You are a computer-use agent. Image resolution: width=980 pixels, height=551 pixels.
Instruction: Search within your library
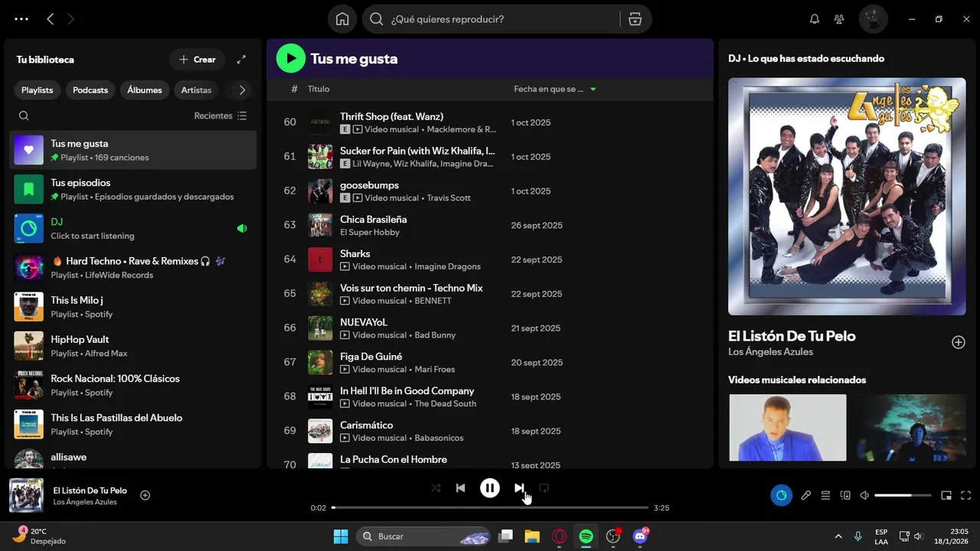click(x=24, y=116)
